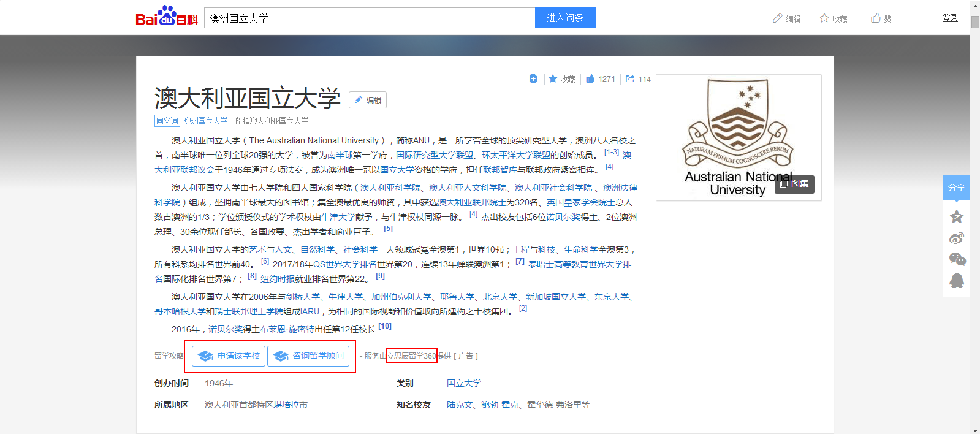The image size is (980, 434).
Task: Click the [10] reference marker
Action: 385,326
